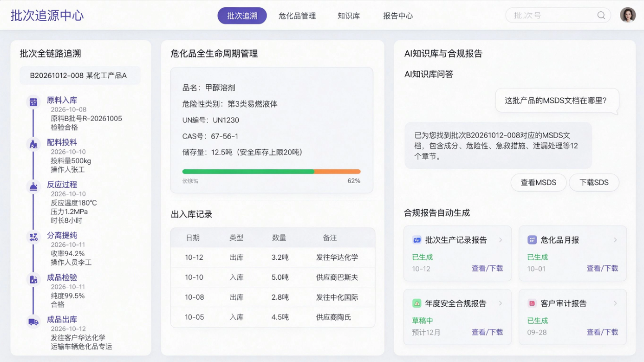644x362 pixels.
Task: Click the 下载SDS button
Action: [x=594, y=183]
